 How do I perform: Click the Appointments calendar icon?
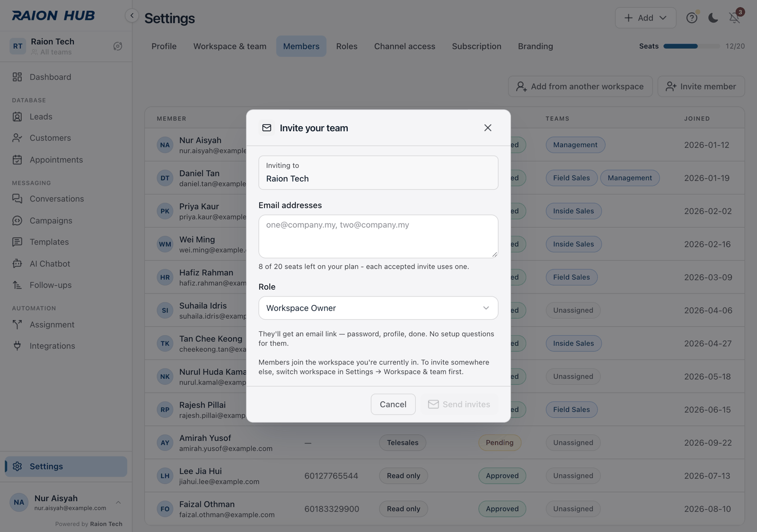pos(18,160)
